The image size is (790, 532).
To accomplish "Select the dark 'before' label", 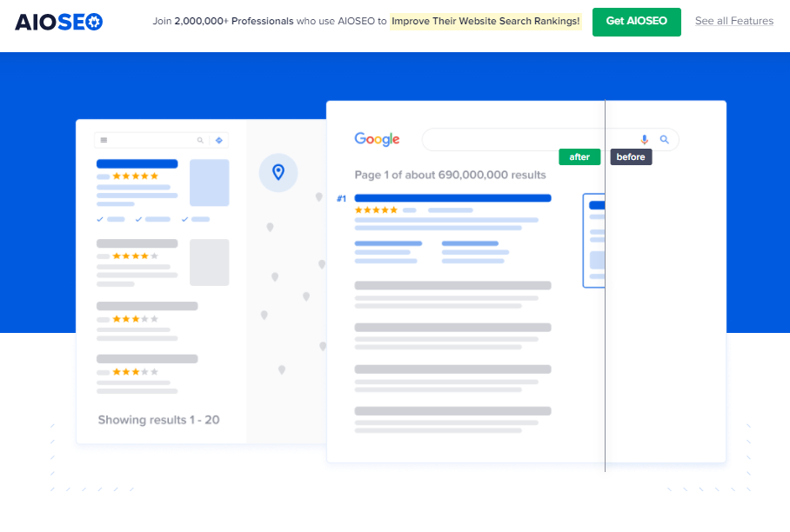I will [631, 157].
